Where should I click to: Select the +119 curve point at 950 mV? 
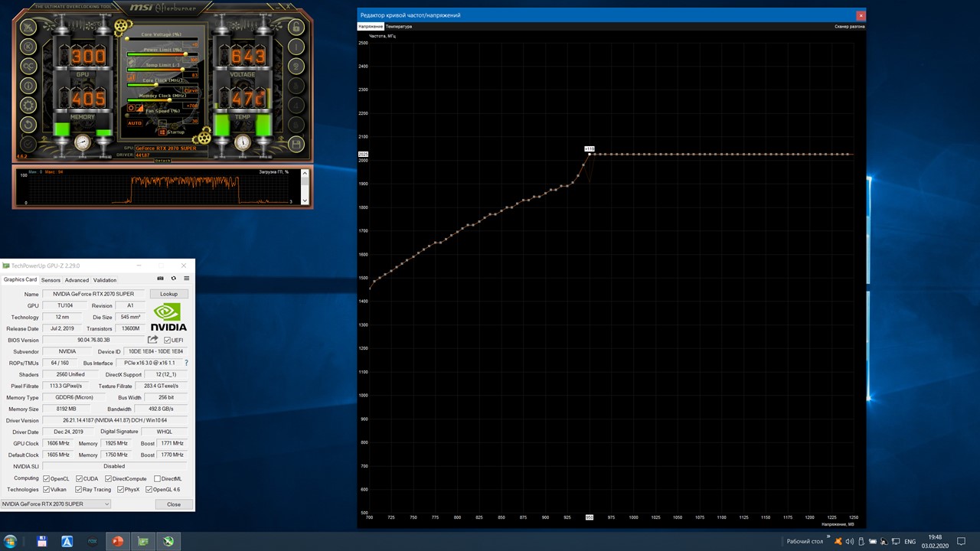(590, 154)
